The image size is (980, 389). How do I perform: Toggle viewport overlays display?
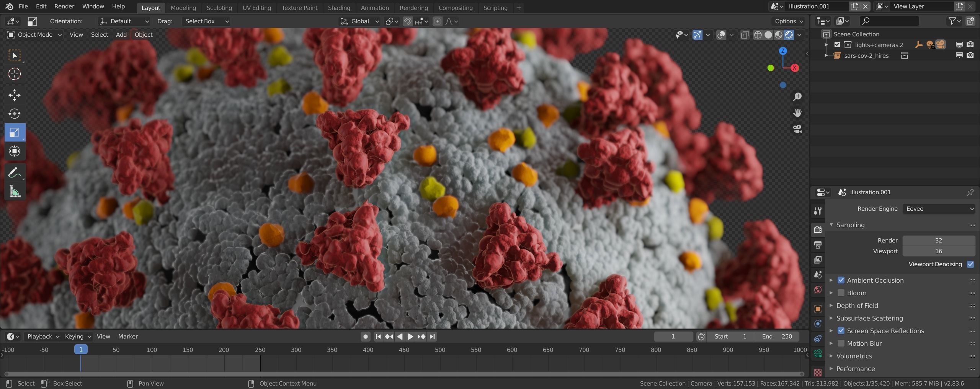point(721,35)
